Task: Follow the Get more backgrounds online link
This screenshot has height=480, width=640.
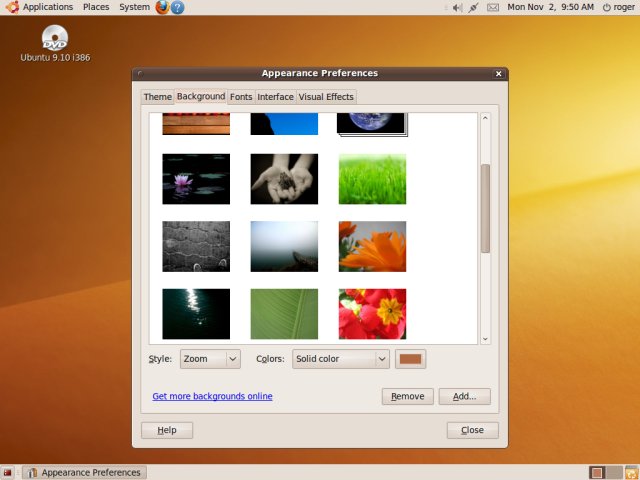Action: 212,396
